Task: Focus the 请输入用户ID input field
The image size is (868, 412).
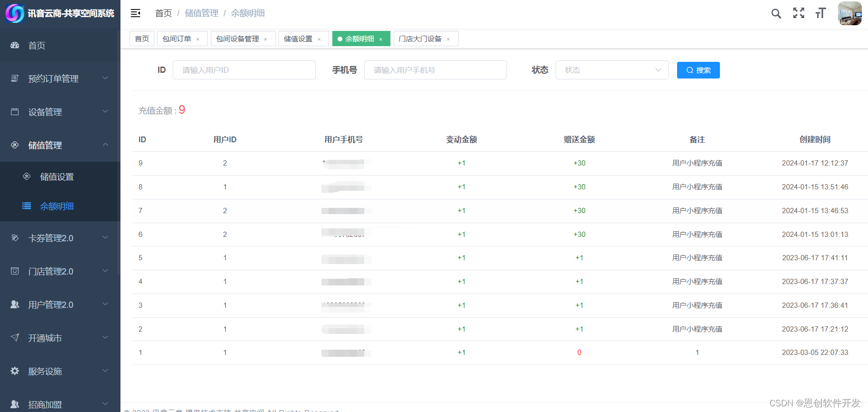Action: [x=244, y=70]
